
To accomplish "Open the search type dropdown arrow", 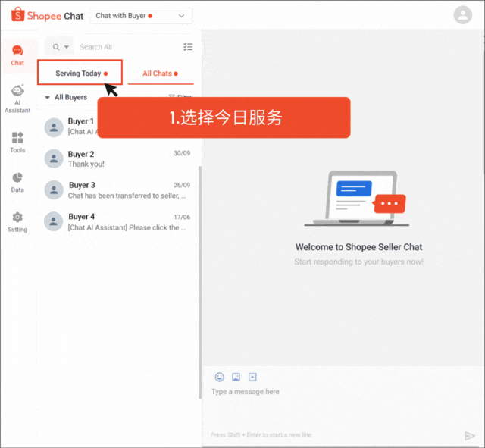I will pyautogui.click(x=67, y=47).
